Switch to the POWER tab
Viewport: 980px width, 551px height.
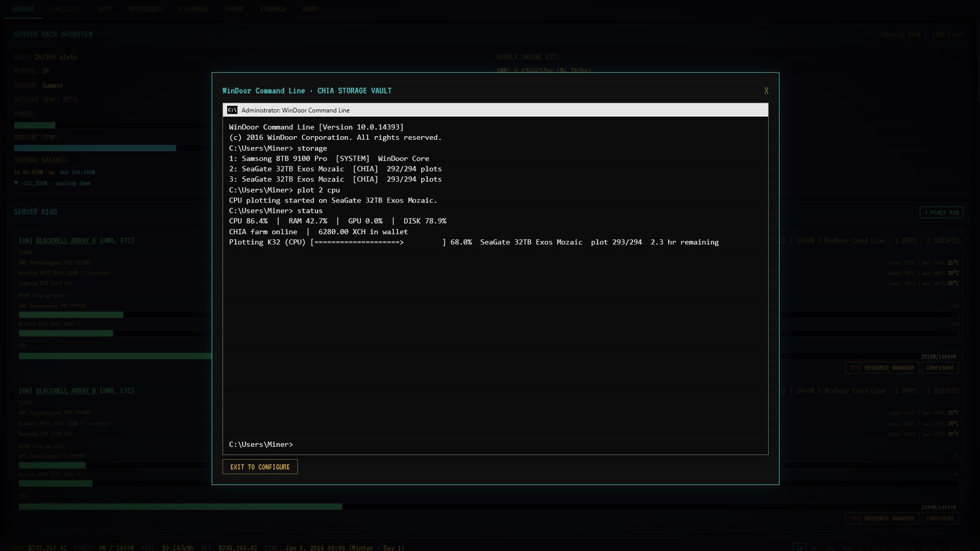tap(234, 9)
